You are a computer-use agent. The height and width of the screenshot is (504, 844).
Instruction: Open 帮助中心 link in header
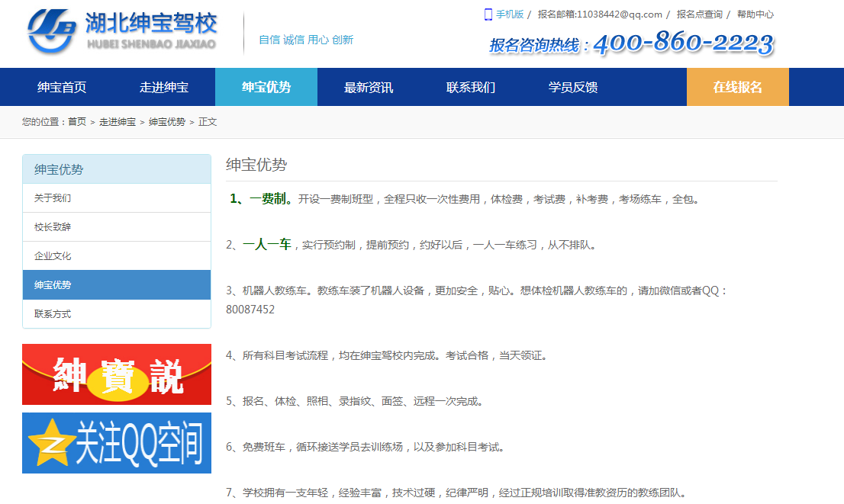755,14
